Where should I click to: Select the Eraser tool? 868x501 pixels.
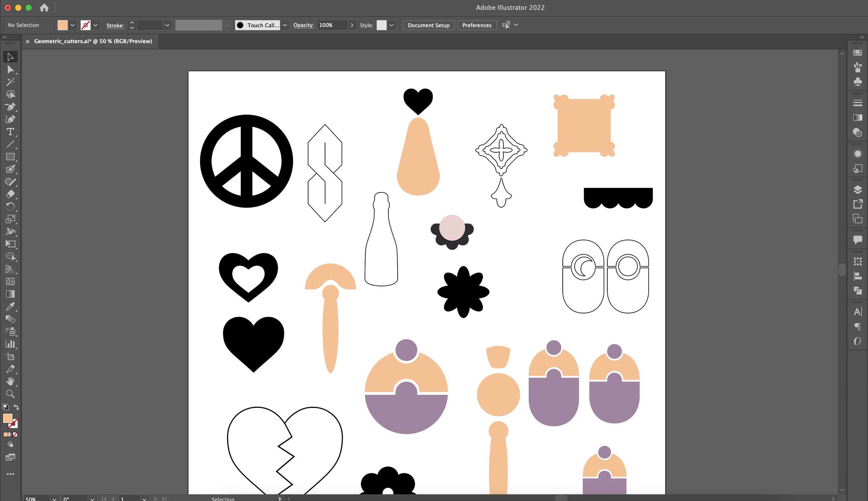pyautogui.click(x=10, y=194)
